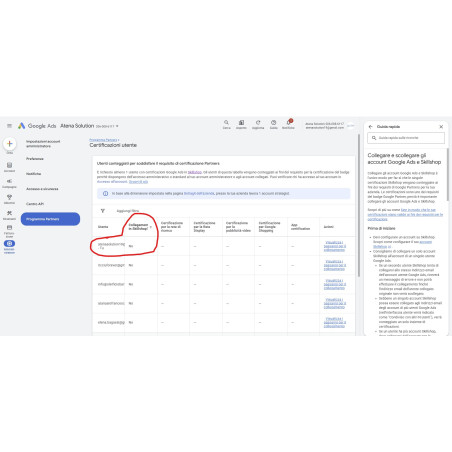
Task: Click the Google Ads logo
Action: tap(37, 126)
